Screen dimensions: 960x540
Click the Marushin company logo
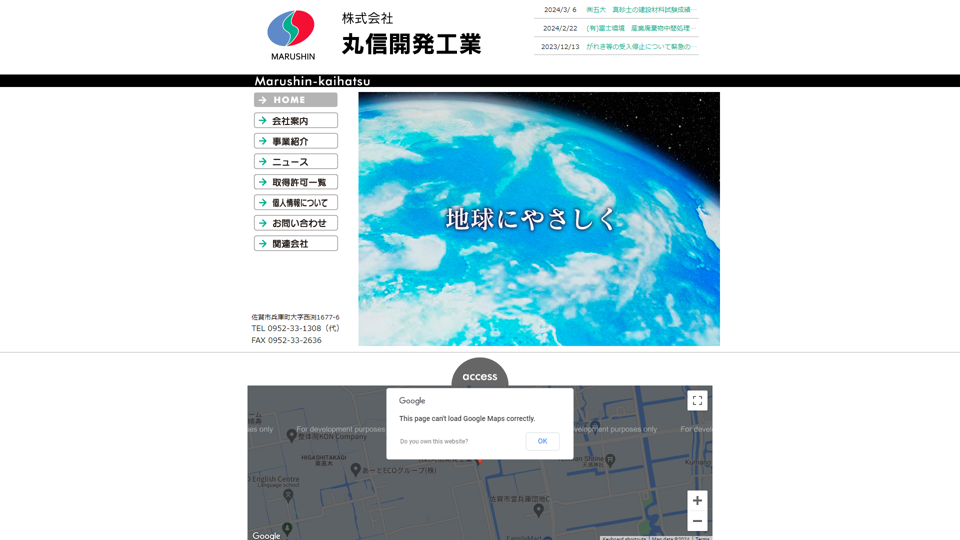coord(291,35)
